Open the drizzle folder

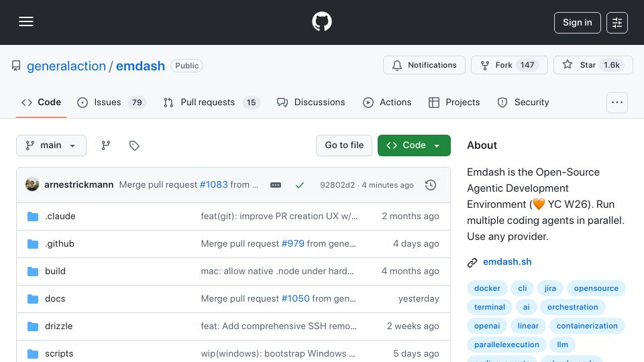tap(59, 326)
